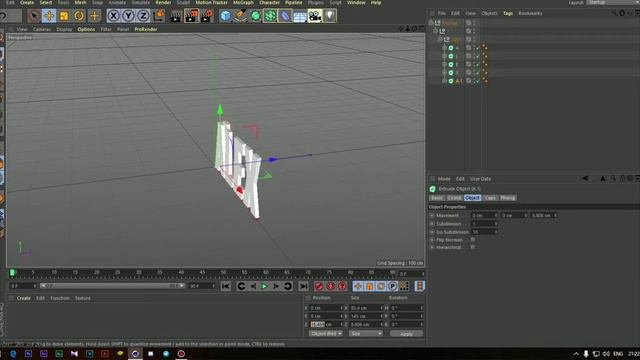Select the A.1 extrude object row
Viewport: 640px width, 360px height.
459,81
